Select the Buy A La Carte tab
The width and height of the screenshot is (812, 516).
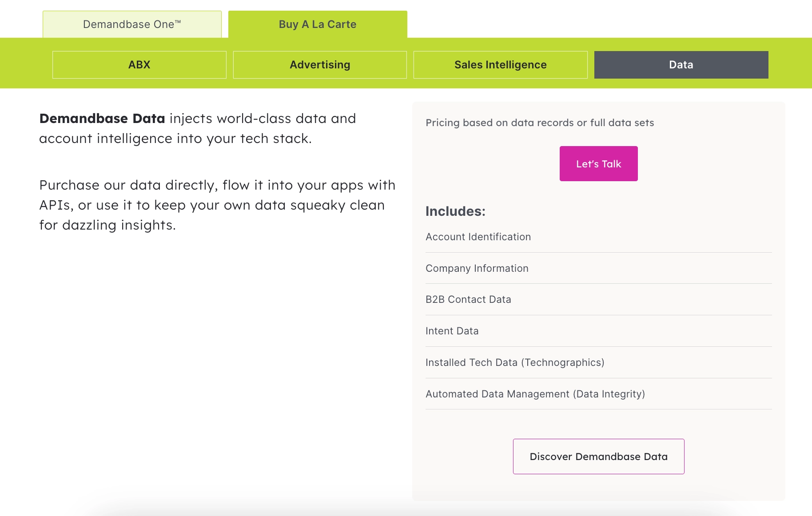[318, 24]
